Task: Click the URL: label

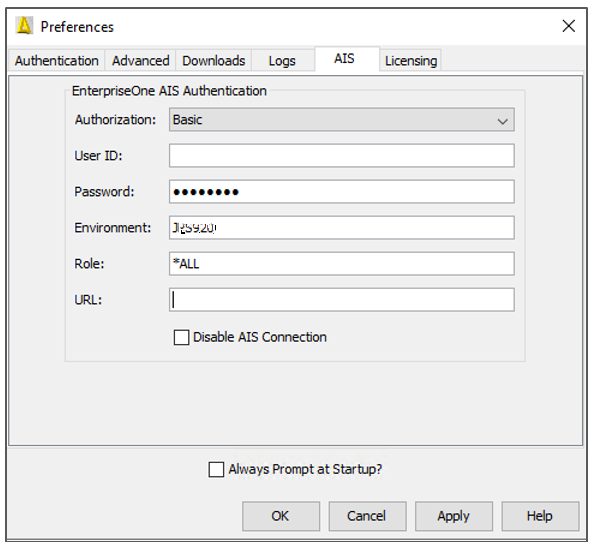Action: pos(88,300)
